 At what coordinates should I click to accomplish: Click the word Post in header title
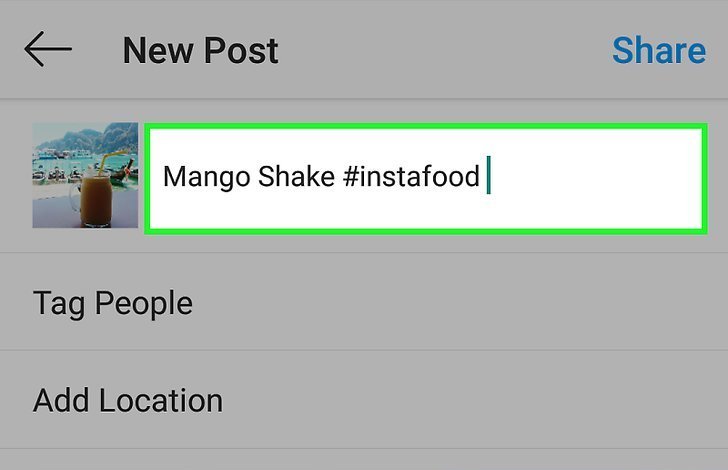(241, 50)
